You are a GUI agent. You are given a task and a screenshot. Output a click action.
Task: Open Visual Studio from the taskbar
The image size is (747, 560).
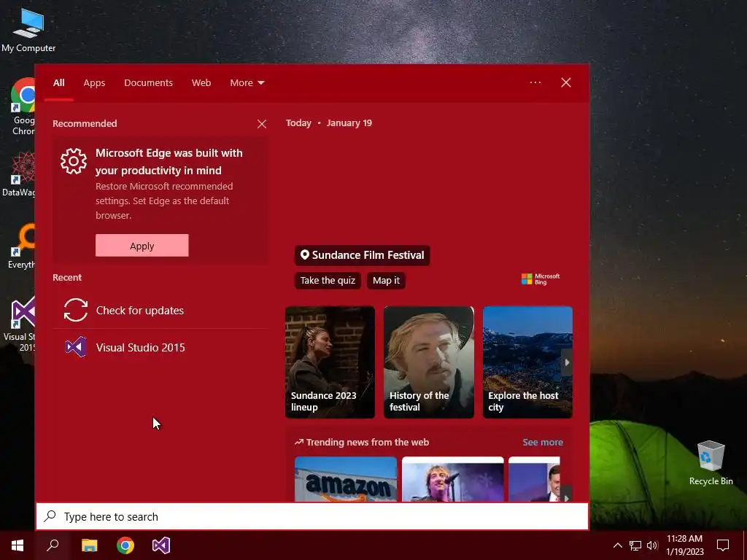tap(161, 545)
